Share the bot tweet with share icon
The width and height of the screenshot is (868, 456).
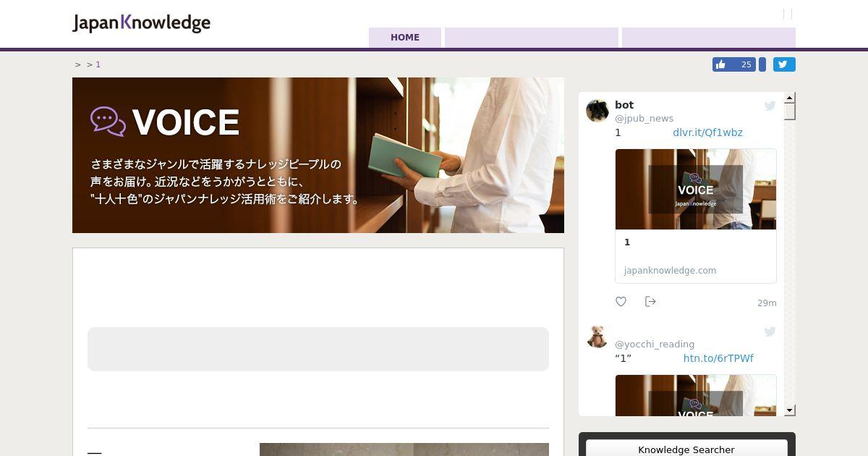[650, 301]
